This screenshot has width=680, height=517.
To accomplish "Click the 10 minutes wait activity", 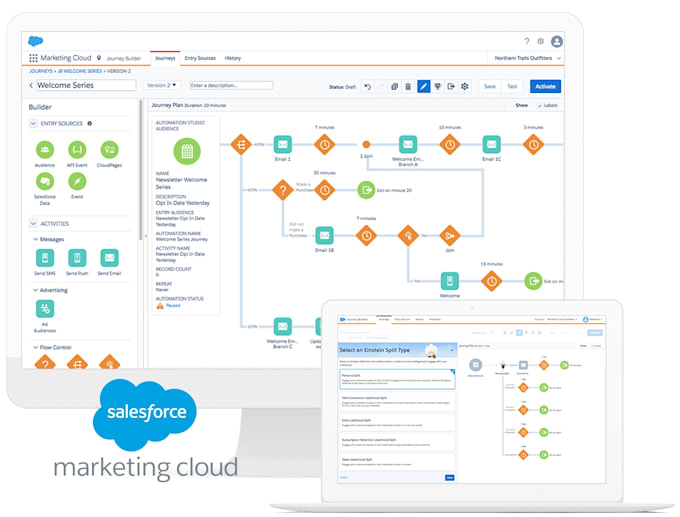I will (450, 144).
